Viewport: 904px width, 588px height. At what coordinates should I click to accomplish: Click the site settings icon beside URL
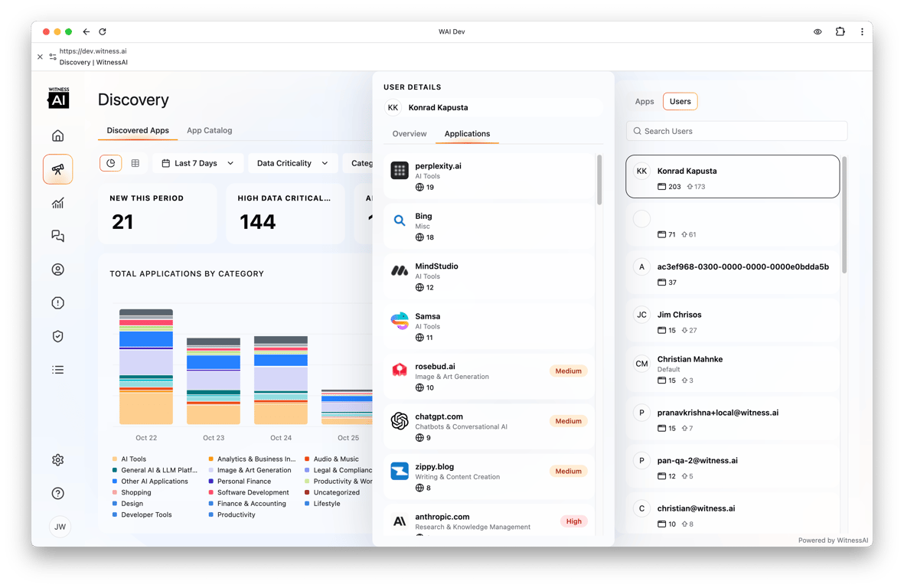pyautogui.click(x=53, y=57)
